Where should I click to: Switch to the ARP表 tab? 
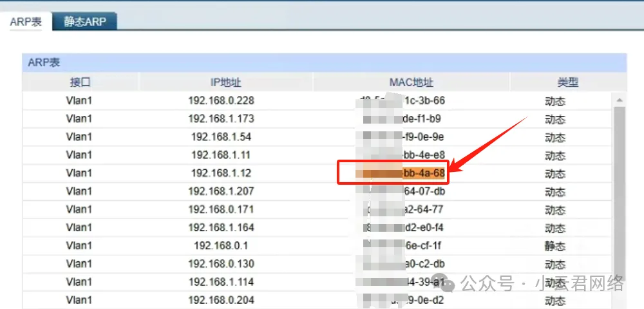tap(26, 21)
